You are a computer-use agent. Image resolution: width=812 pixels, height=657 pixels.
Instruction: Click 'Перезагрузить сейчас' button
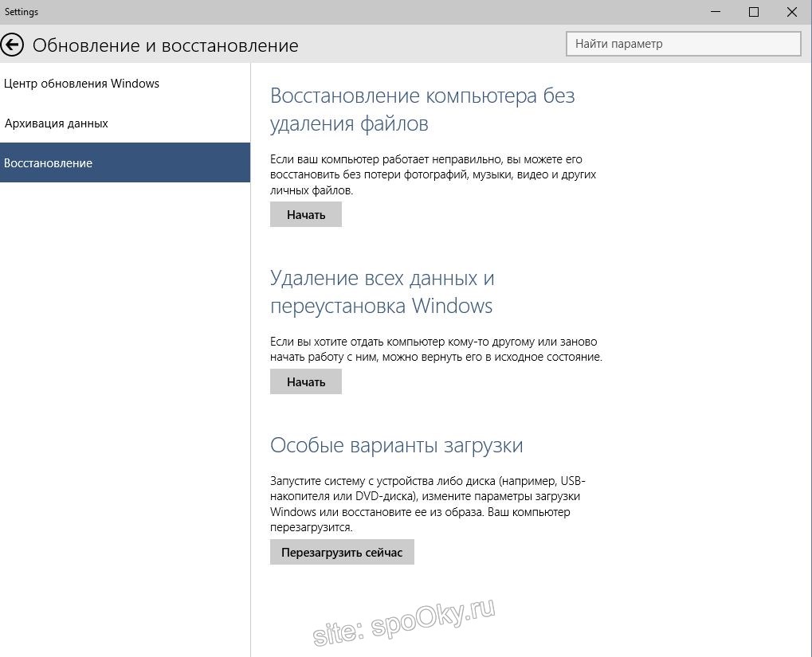pos(342,552)
